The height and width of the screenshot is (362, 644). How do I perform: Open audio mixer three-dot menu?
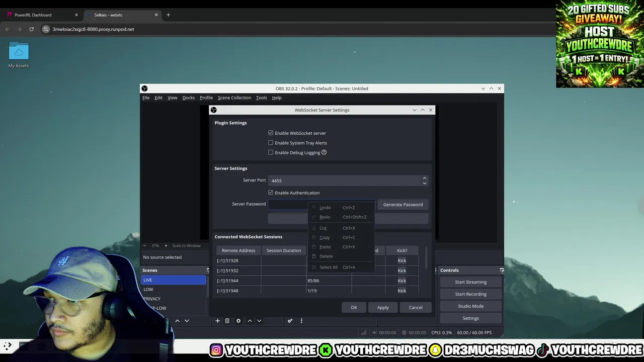(301, 321)
